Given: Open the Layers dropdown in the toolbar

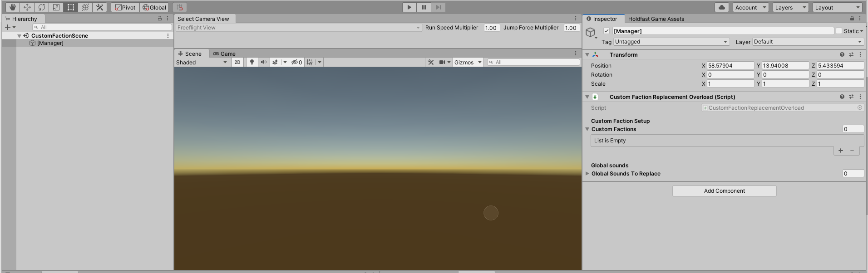Looking at the screenshot, I should tap(790, 7).
